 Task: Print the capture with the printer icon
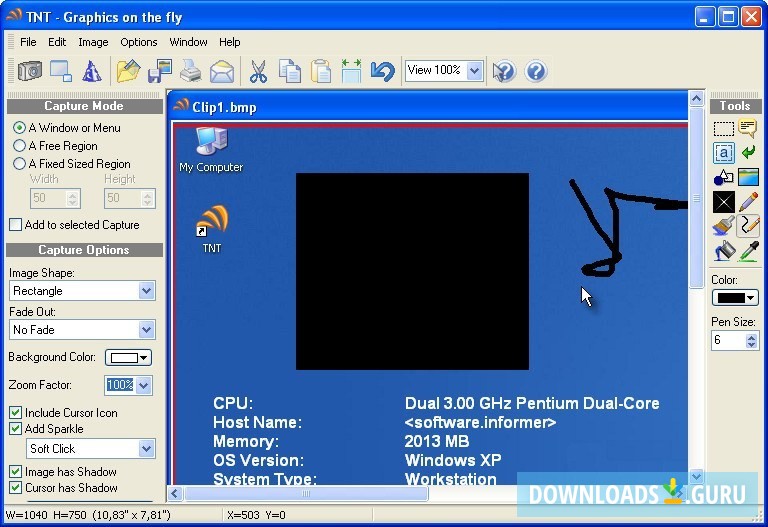click(191, 72)
